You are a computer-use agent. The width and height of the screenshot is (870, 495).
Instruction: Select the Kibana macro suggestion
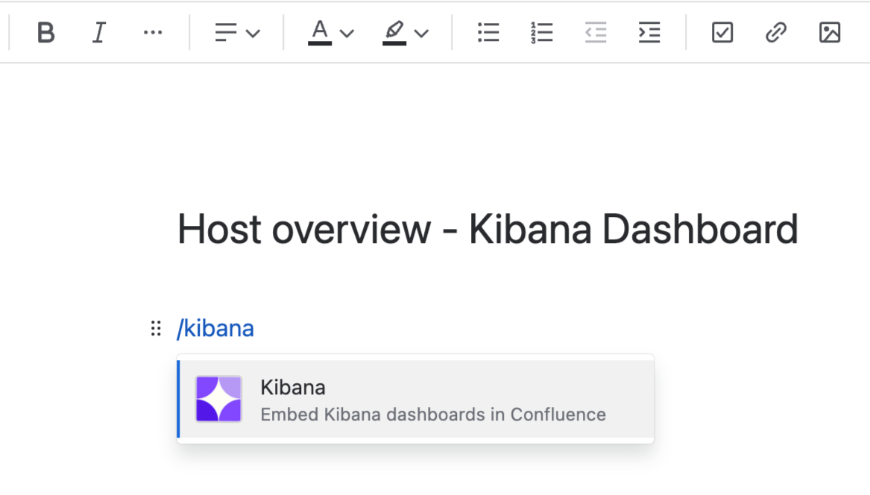tap(416, 399)
